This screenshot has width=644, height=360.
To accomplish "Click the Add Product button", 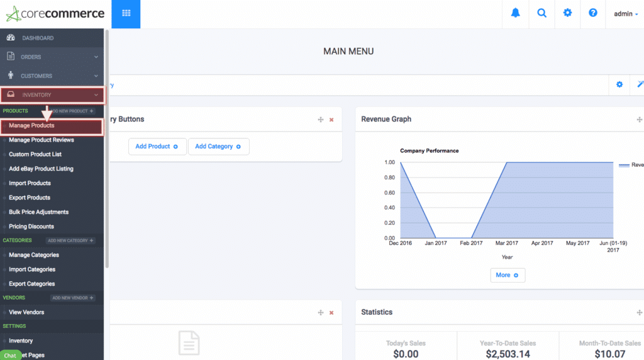I will click(157, 147).
